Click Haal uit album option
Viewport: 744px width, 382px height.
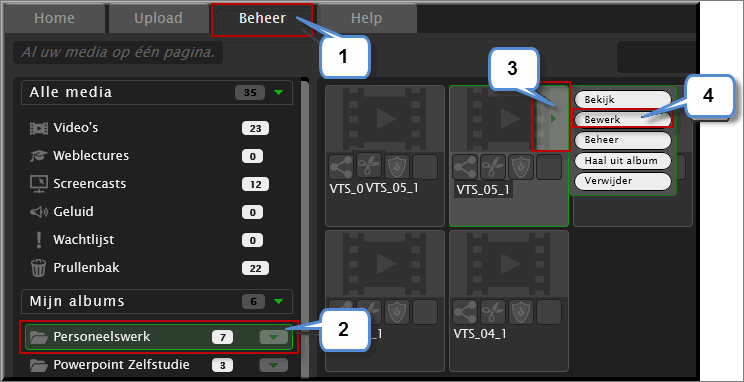pyautogui.click(x=623, y=160)
